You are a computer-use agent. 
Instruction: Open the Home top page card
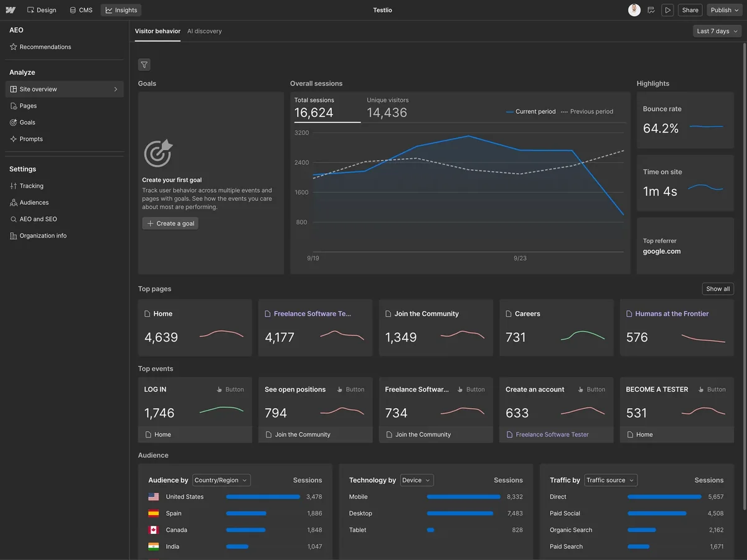click(x=195, y=328)
